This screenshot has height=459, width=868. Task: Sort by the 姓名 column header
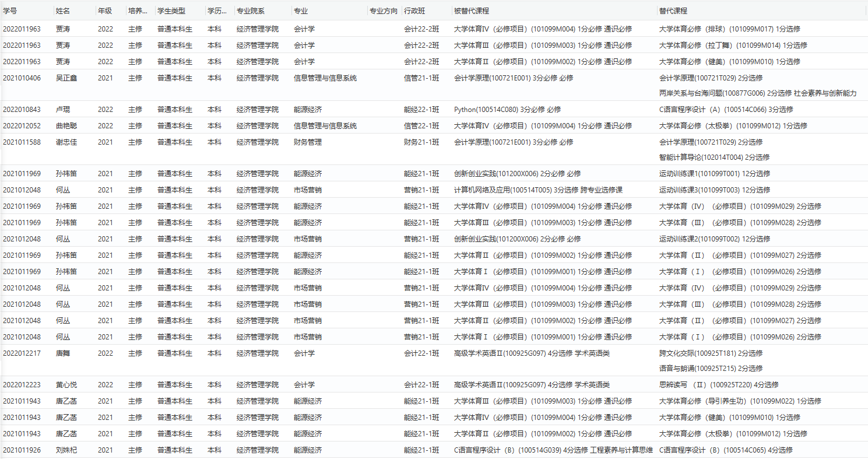pyautogui.click(x=62, y=11)
